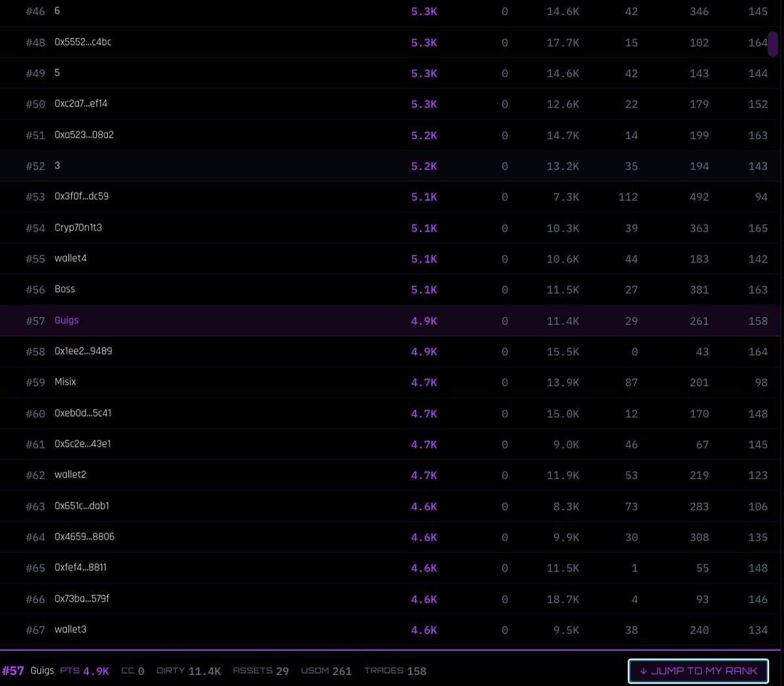Click wallet address 0xeb0d...5c41
The width and height of the screenshot is (784, 686).
coord(83,413)
